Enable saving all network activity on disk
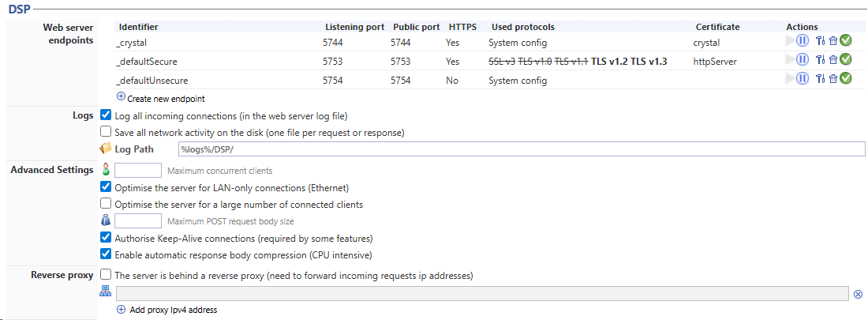Screen dimensions: 868x320 pyautogui.click(x=107, y=132)
